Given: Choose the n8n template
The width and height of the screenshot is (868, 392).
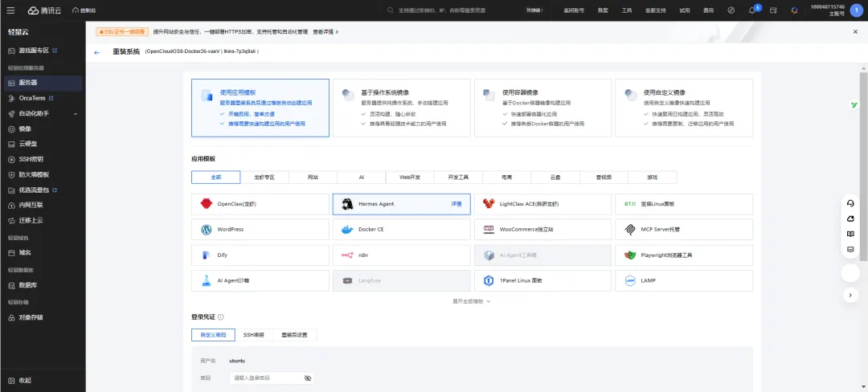Looking at the screenshot, I should 402,255.
